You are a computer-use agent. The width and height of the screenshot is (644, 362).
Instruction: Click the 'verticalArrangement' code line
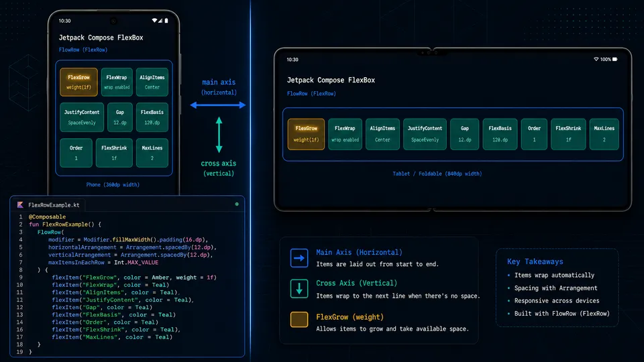pos(131,255)
